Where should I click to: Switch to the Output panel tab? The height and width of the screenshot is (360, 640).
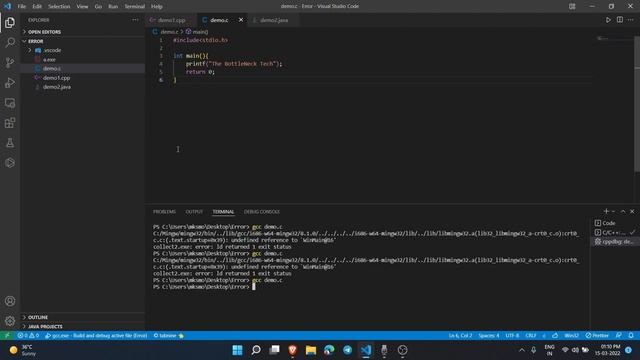[x=194, y=212]
